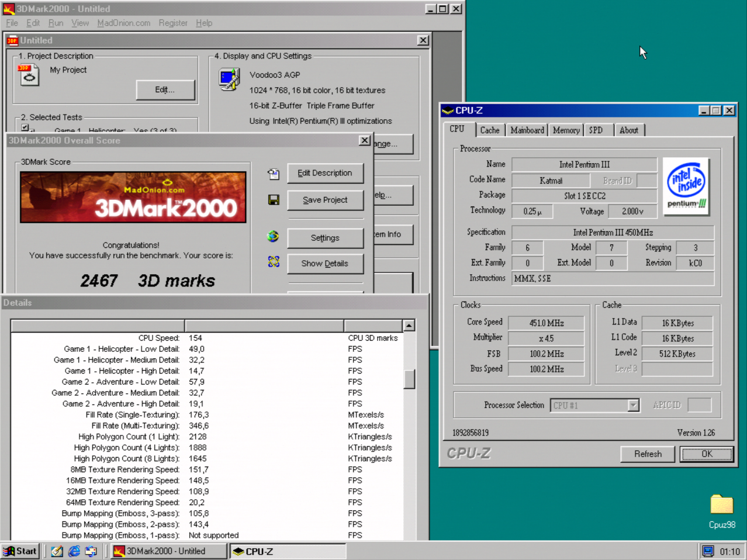Open the MadOnion.com menu
Screen dimensions: 747x560
tap(124, 23)
